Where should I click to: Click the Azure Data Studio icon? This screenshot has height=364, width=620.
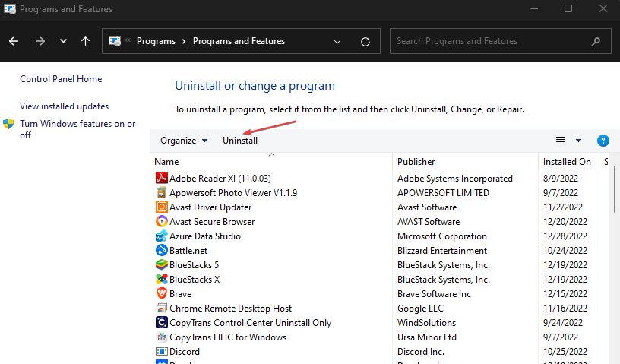(161, 236)
